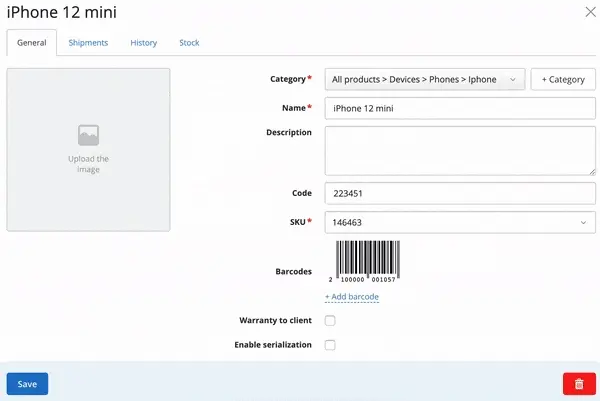Select the General tab
The image size is (600, 401).
coord(32,43)
